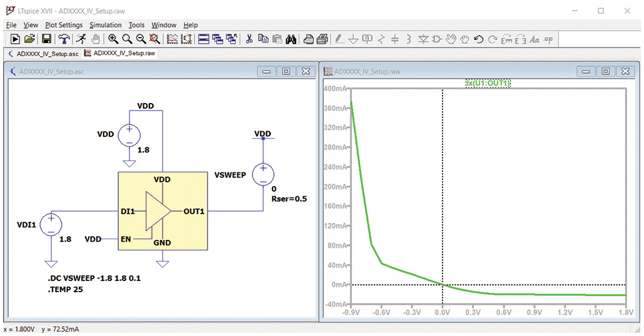Switch to the ADXXXX_IV_Setup.asc tab

pos(43,54)
